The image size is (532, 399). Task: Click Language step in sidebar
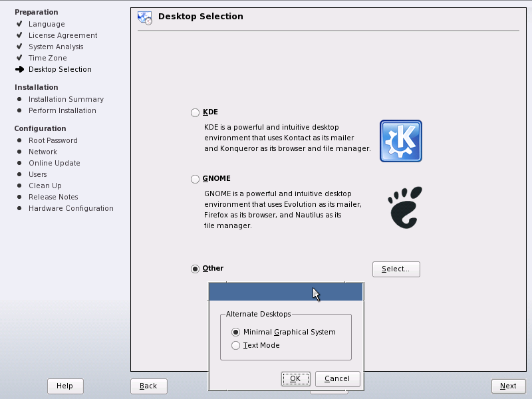coord(47,24)
